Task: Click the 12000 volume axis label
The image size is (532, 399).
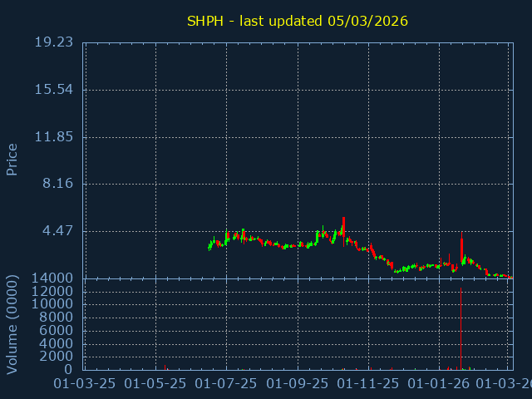Action: (52, 292)
